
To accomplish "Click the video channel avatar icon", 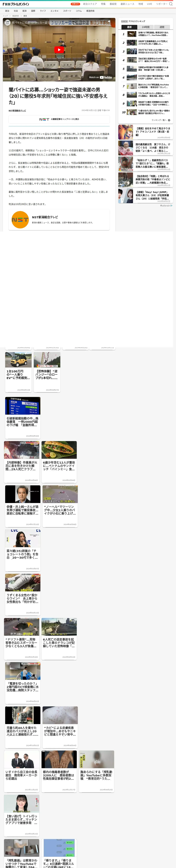I will click(7, 23).
